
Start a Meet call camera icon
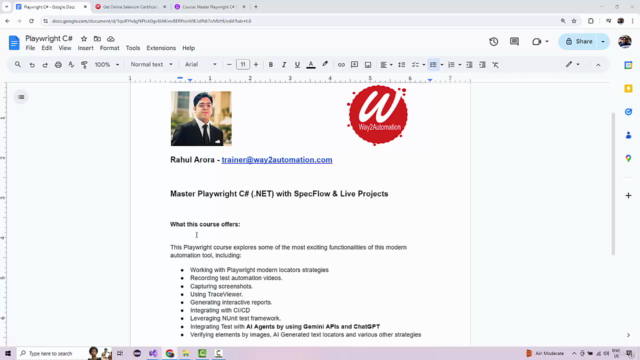click(x=536, y=42)
